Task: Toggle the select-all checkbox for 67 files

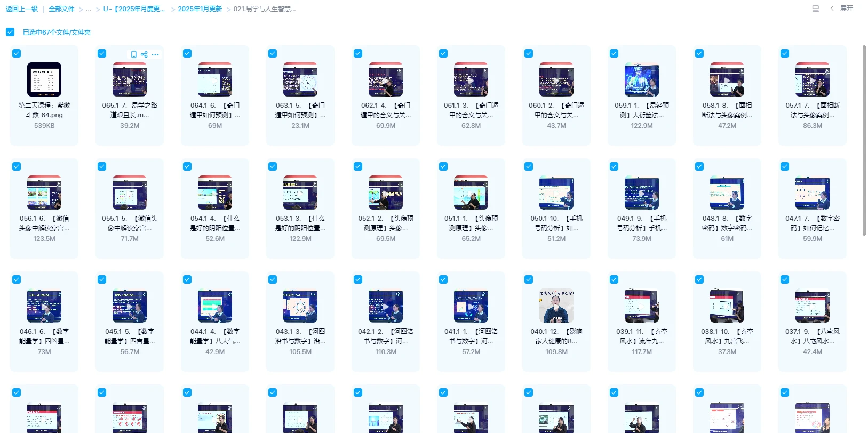Action: coord(10,32)
